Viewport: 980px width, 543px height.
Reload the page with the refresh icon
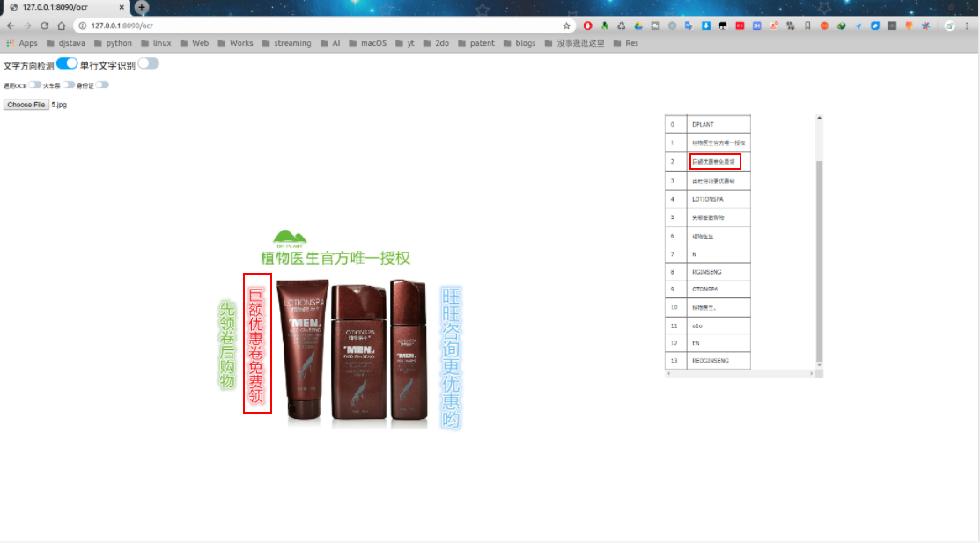pos(44,26)
